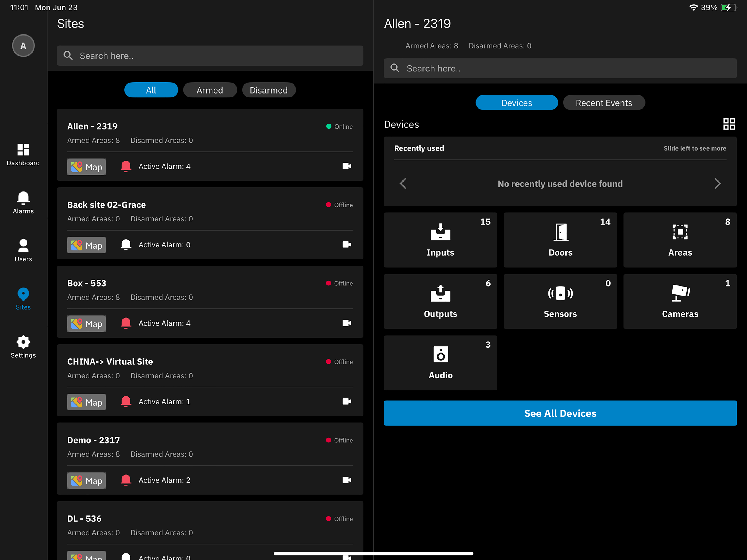The image size is (747, 560).
Task: Show next recently used devices
Action: click(718, 183)
